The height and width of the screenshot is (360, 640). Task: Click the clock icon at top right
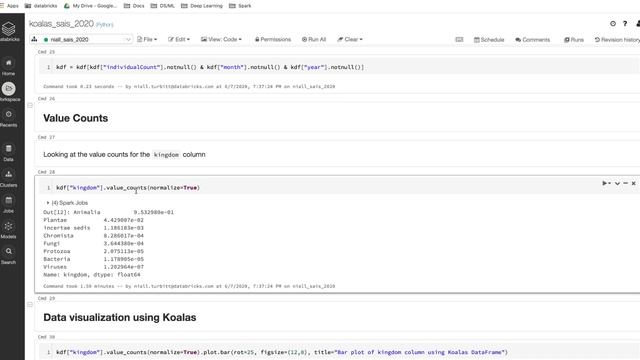tap(613, 24)
